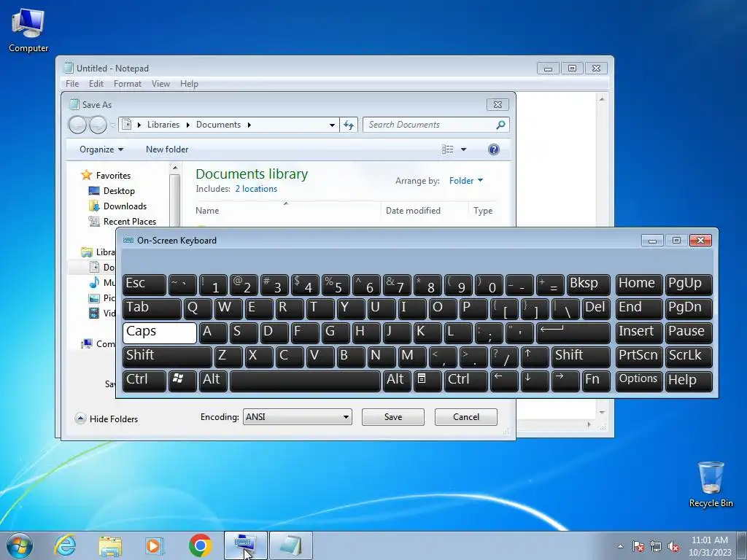Viewport: 747px width, 560px height.
Task: Toggle the Fn key
Action: (x=596, y=381)
